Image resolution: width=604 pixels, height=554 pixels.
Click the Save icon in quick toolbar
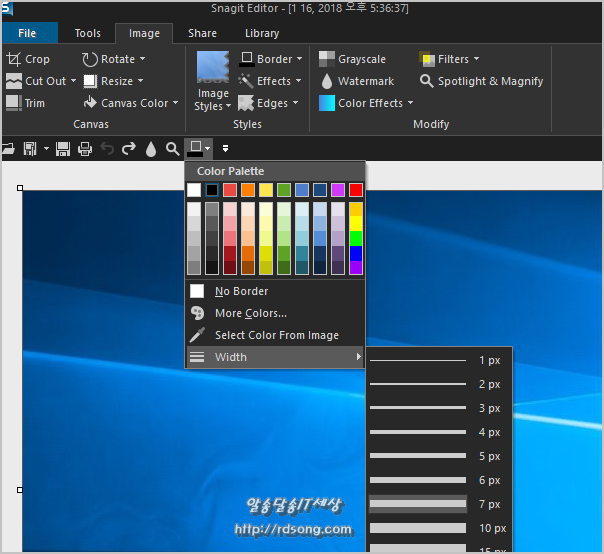coord(63,148)
